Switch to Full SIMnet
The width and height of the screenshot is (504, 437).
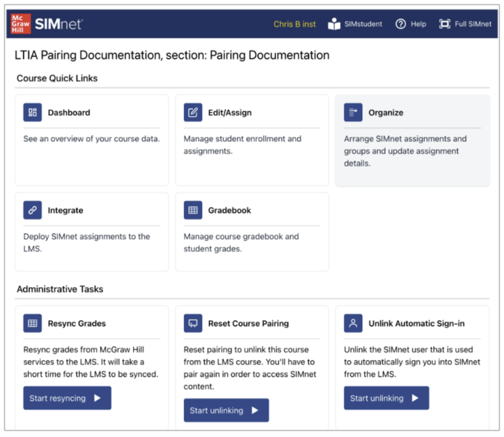[465, 24]
